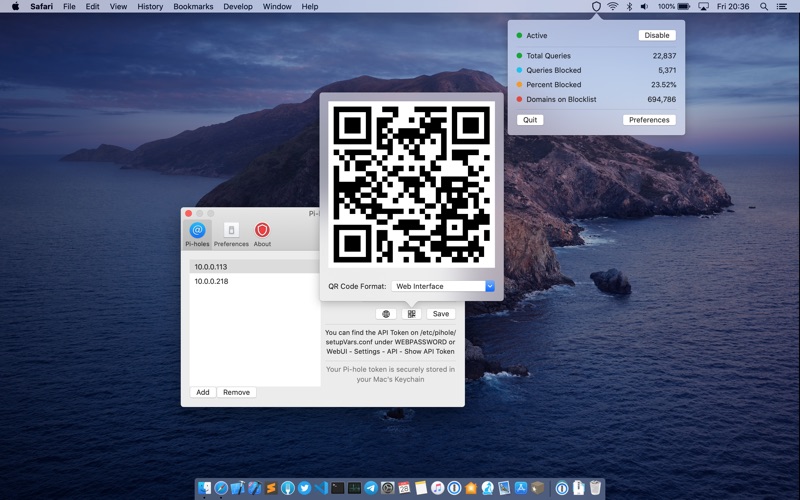Click the QR code button beside Save
Viewport: 800px width, 500px height.
pos(411,314)
